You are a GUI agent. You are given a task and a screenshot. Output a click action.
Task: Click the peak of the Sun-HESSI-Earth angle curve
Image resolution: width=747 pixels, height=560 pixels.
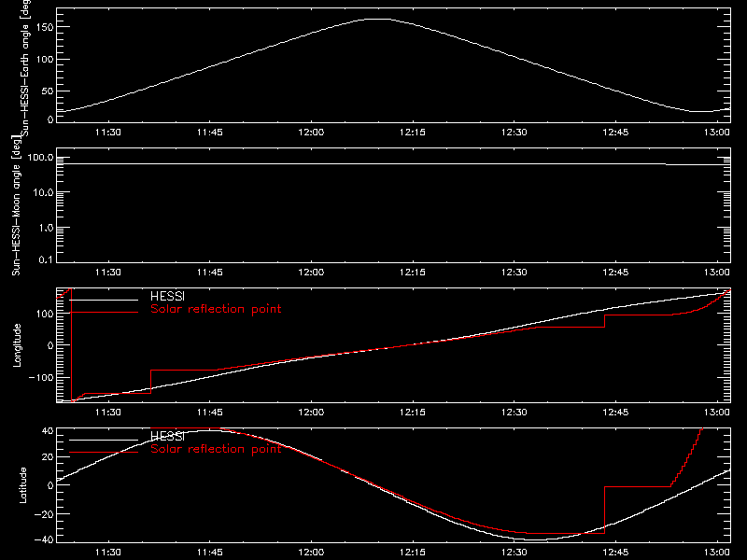click(x=379, y=19)
